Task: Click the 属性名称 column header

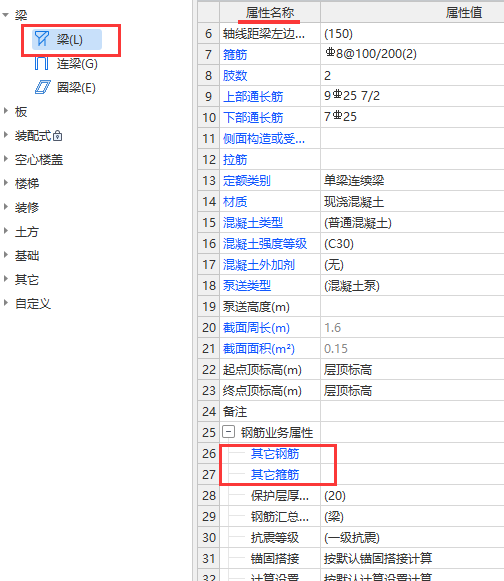Action: click(x=270, y=13)
